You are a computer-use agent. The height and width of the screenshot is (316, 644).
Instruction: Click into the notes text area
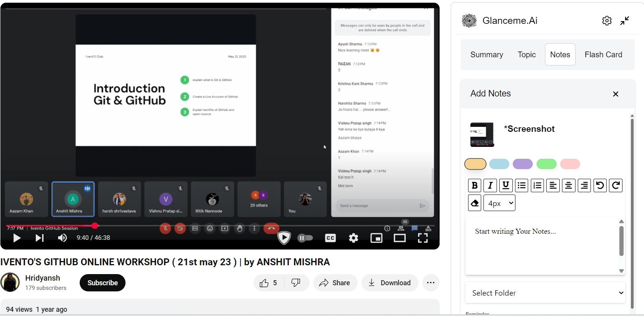541,246
